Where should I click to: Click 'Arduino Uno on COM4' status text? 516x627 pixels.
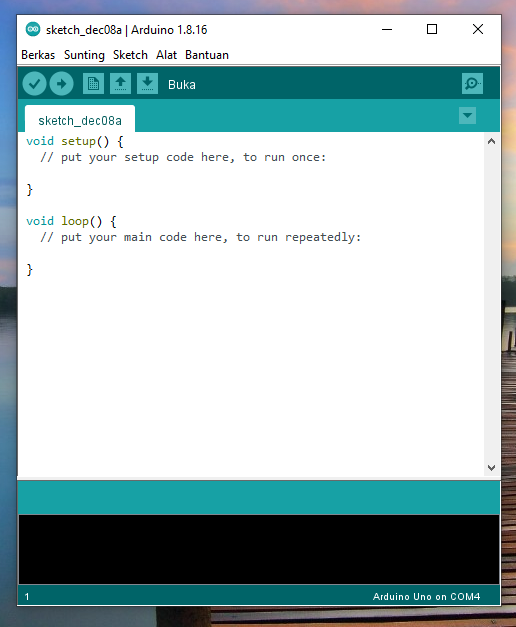426,597
